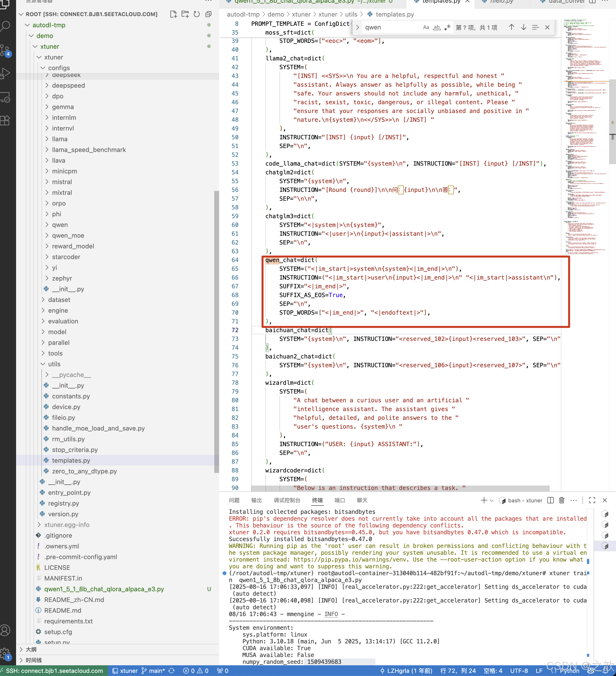The image size is (616, 676).
Task: Switch to the 输出 panel tab
Action: point(257,500)
